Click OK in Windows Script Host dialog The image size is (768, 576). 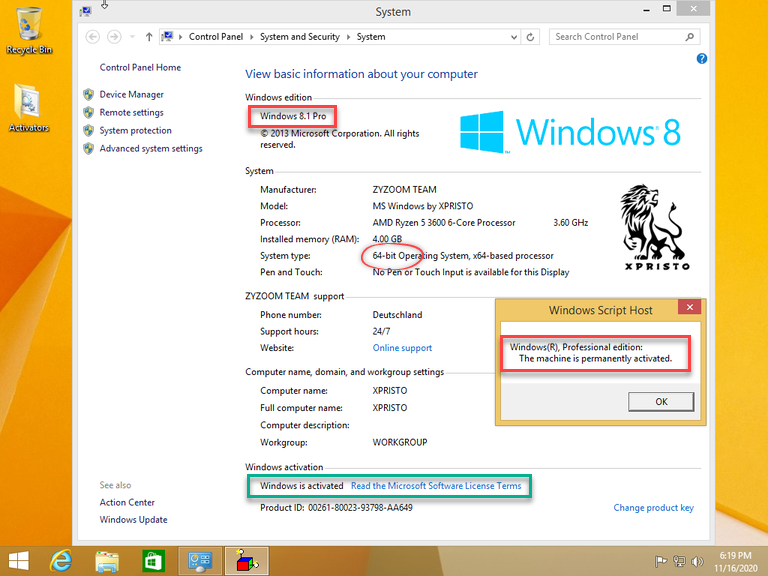pos(661,402)
